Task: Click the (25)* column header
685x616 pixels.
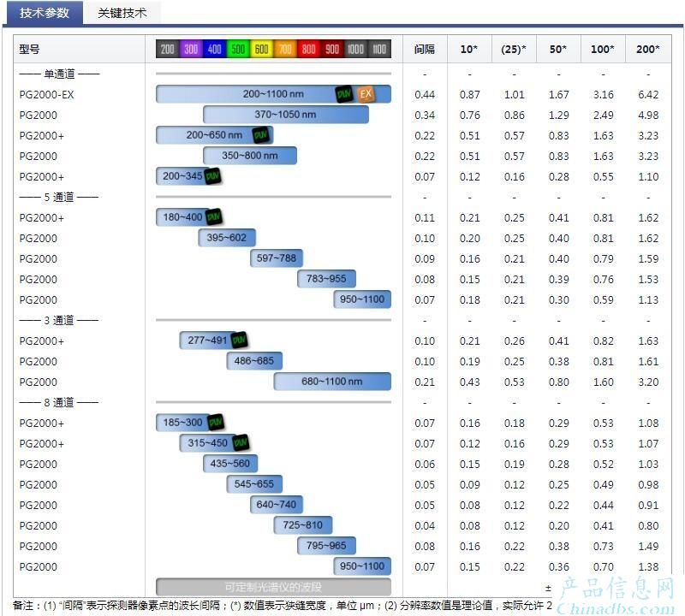Action: coord(514,49)
